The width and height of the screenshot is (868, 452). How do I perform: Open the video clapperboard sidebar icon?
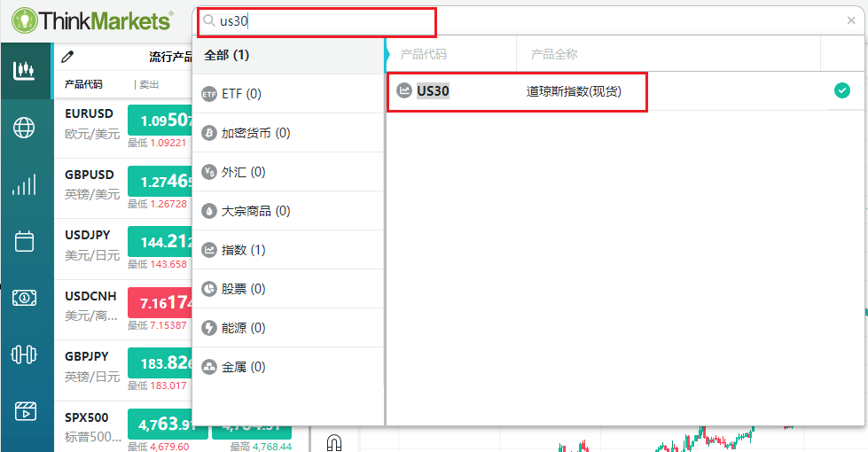click(25, 411)
